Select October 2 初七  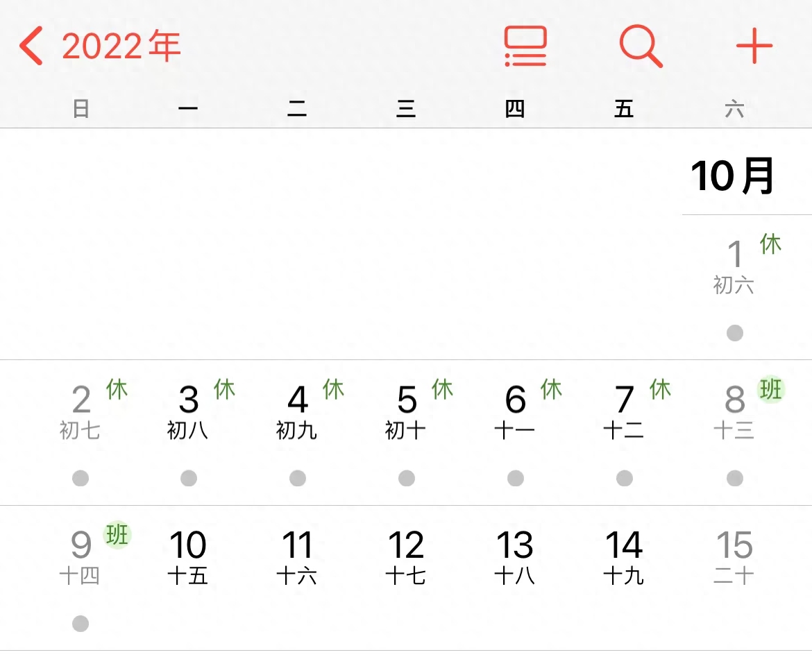(x=81, y=411)
